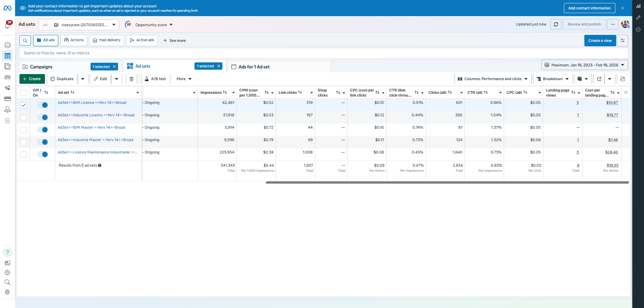Open the date range Maximum dropdown
Viewport: 644px width, 308px height.
tap(584, 65)
